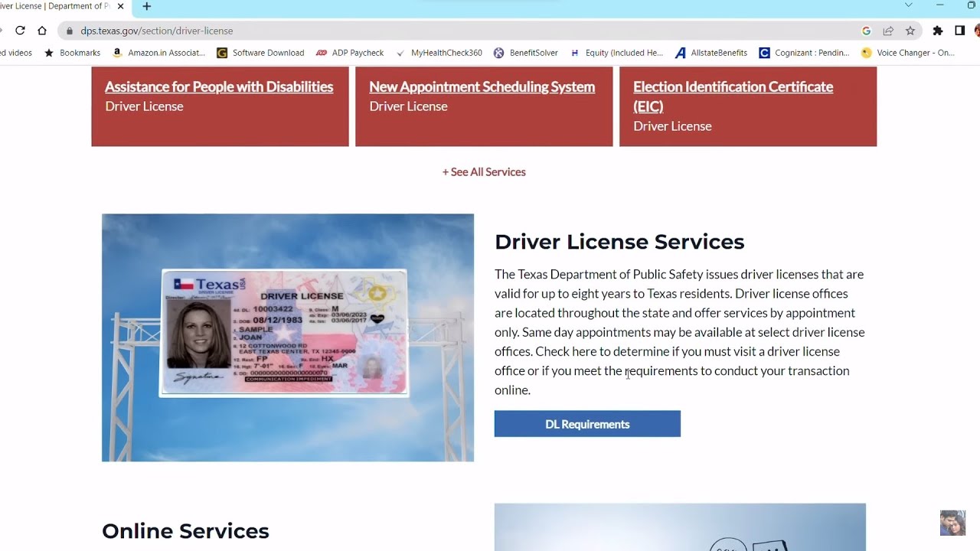Open the ADP Paycheck bookmark

coord(349,53)
